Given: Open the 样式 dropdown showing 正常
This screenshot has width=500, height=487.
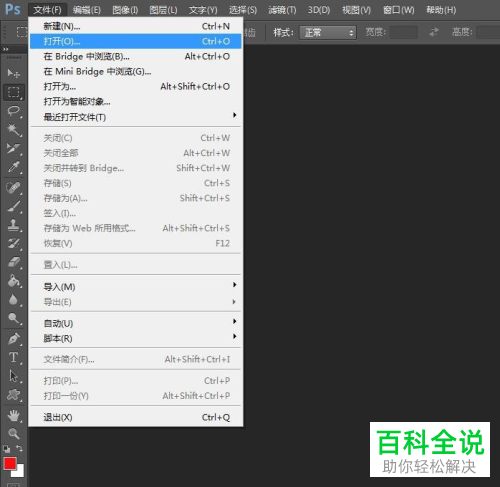Looking at the screenshot, I should (328, 33).
